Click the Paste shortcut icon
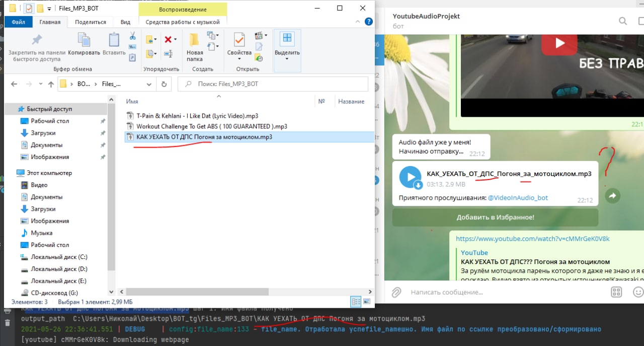The image size is (644, 346). tap(132, 57)
